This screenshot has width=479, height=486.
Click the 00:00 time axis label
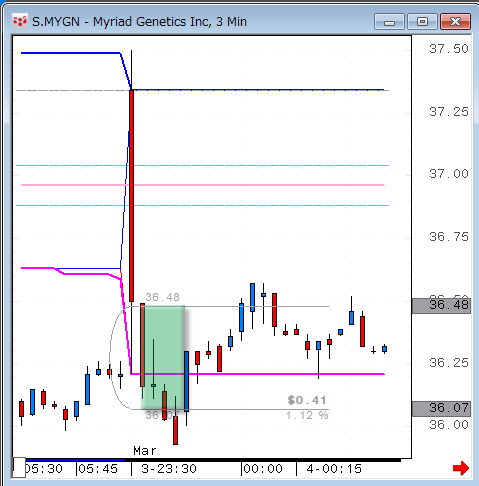[x=263, y=469]
